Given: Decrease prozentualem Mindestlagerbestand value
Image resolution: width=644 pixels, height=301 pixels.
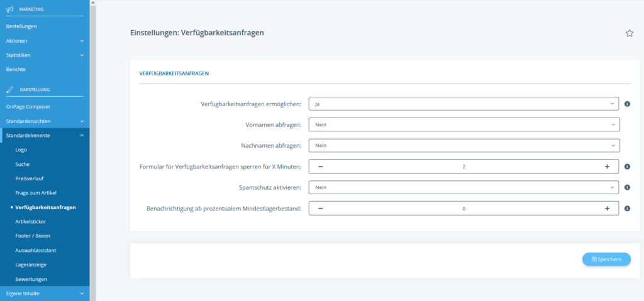Looking at the screenshot, I should click(321, 208).
